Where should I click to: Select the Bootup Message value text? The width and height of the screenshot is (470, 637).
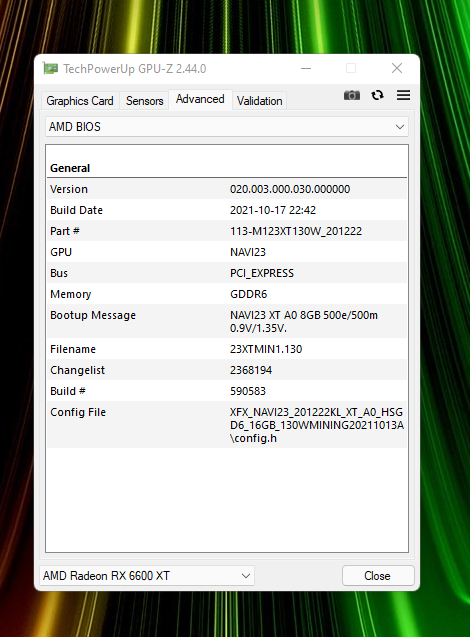point(304,321)
